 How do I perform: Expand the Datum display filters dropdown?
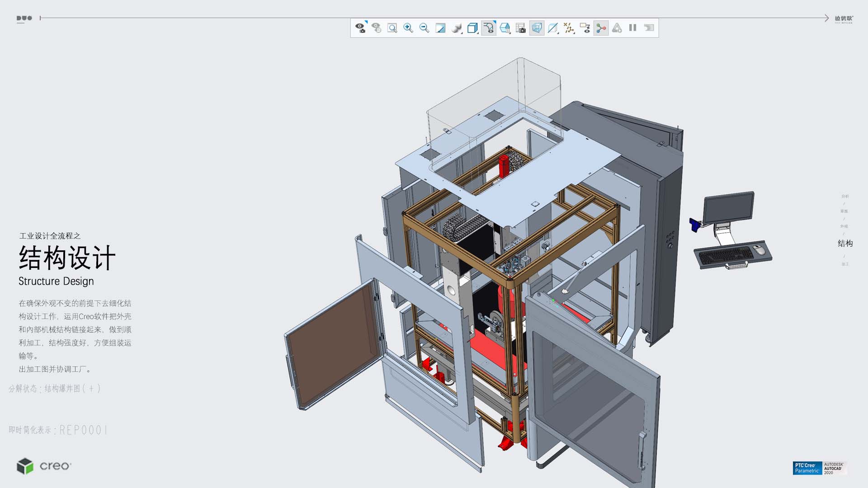point(569,28)
